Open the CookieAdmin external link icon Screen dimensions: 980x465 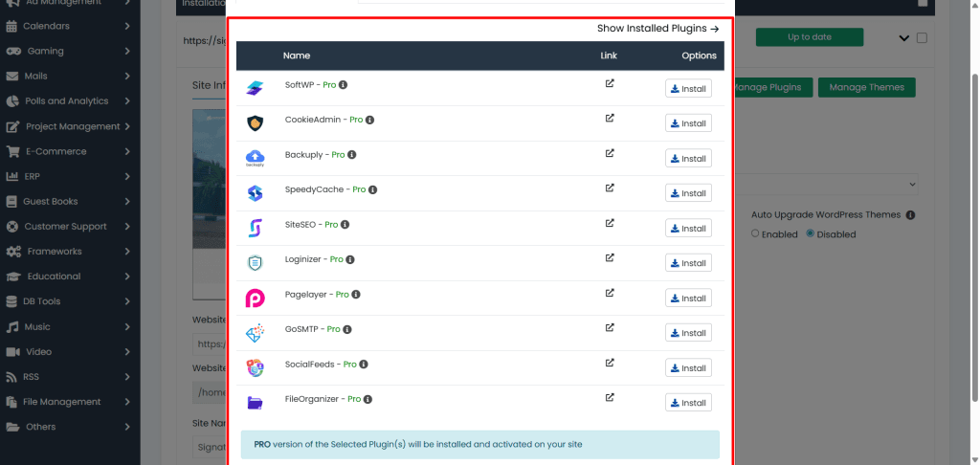pyautogui.click(x=610, y=118)
